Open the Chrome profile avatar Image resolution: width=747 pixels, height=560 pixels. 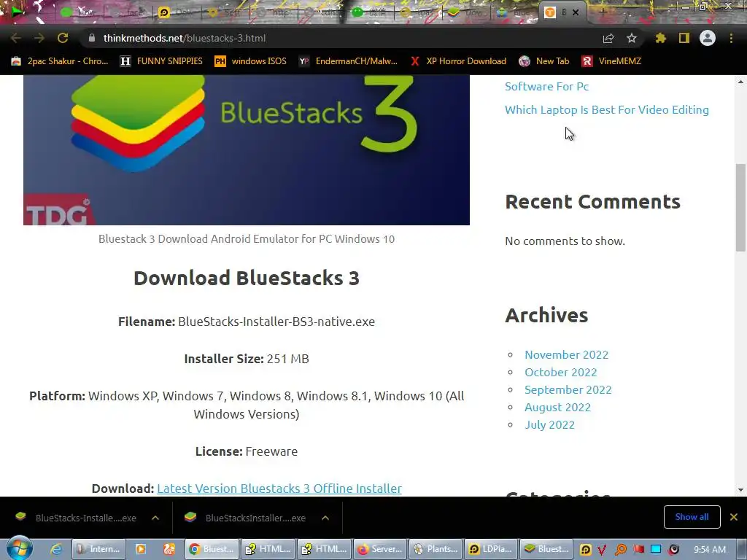(x=708, y=38)
